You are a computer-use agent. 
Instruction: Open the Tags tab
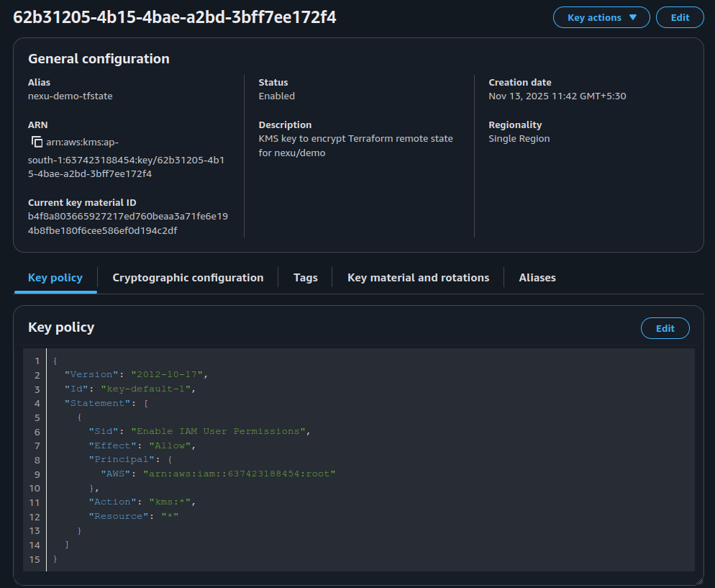pos(305,277)
